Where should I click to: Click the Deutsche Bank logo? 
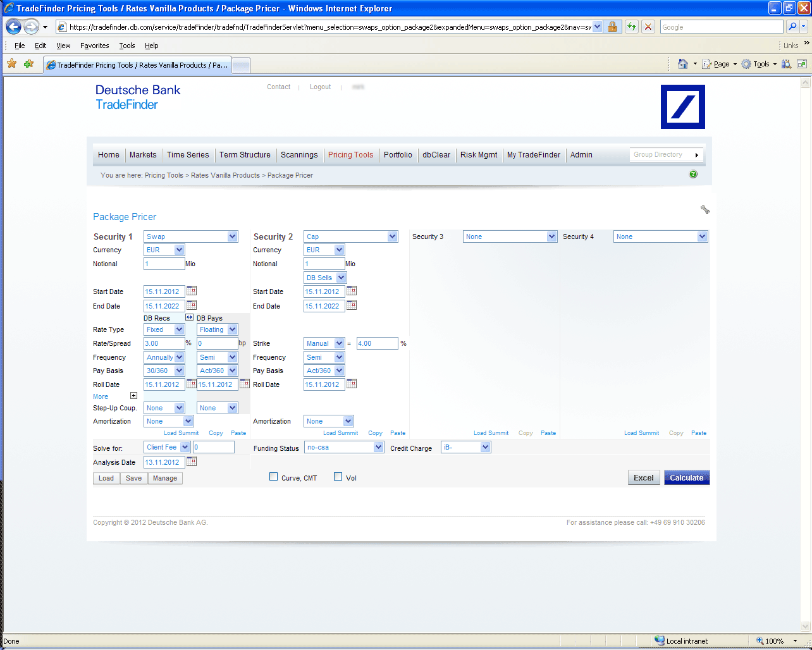coord(682,107)
